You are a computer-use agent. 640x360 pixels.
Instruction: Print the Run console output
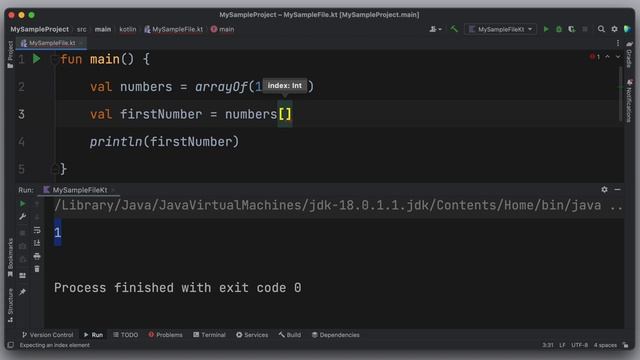tap(37, 256)
